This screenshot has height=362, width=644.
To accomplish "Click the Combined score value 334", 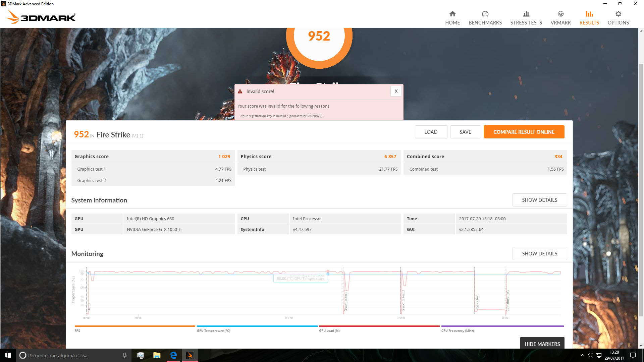I will (x=558, y=157).
